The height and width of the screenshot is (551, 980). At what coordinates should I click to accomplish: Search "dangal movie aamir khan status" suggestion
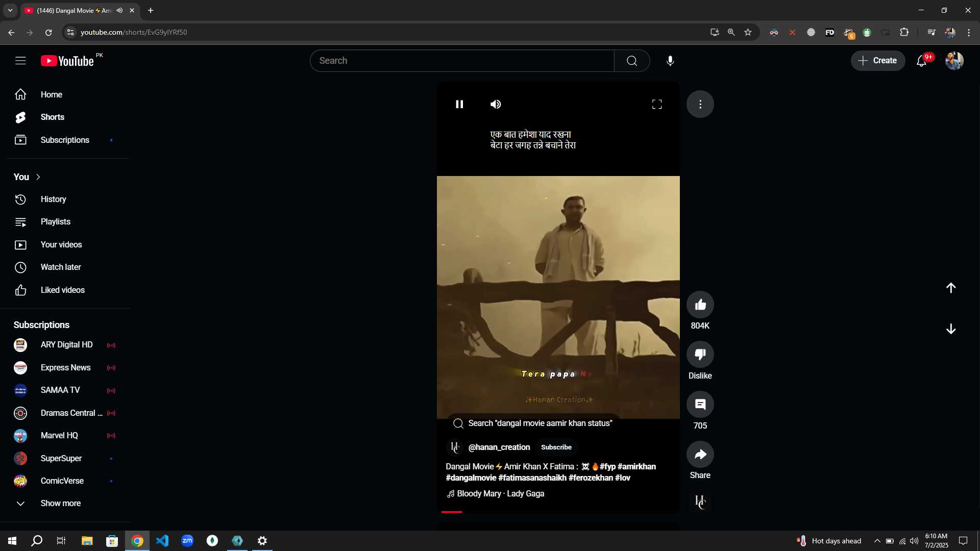[533, 423]
